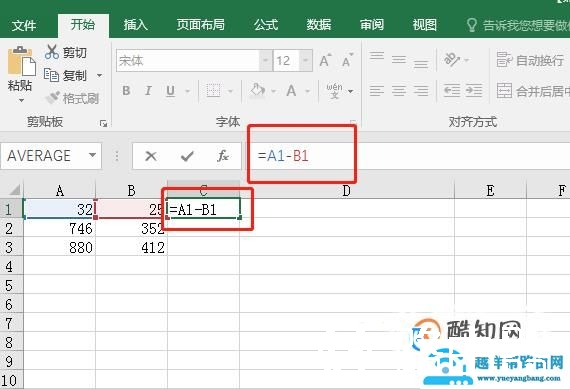Image resolution: width=570 pixels, height=389 pixels.
Task: Switch to the 公式 Formulas tab
Action: 266,25
